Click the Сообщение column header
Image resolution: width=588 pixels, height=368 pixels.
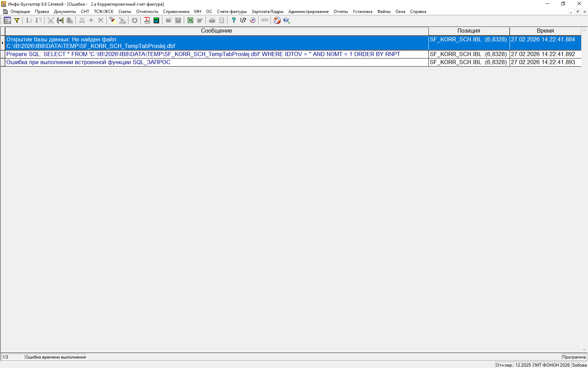click(x=216, y=31)
